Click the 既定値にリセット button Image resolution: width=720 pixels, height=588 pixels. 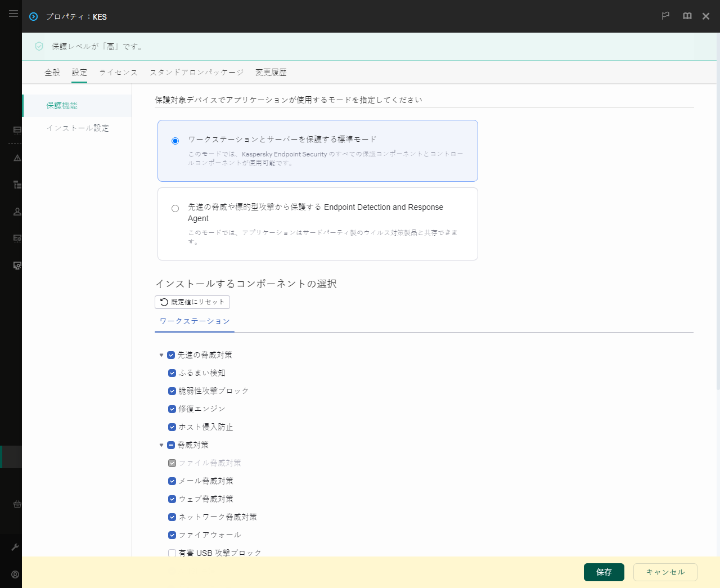192,302
